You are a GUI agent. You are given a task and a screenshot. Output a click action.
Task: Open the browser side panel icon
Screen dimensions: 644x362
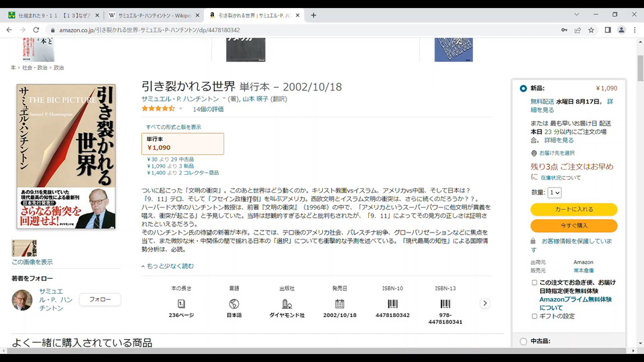point(608,30)
